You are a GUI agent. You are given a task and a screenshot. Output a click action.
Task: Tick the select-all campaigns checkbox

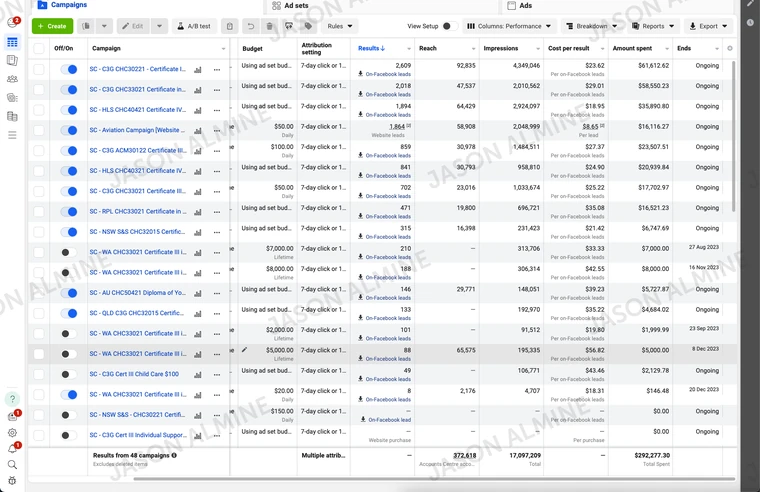coord(39,48)
